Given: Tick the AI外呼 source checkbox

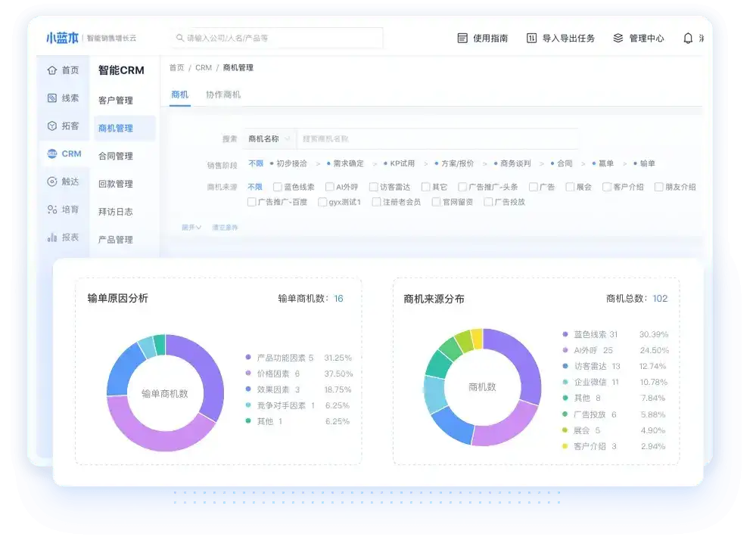Looking at the screenshot, I should point(330,187).
